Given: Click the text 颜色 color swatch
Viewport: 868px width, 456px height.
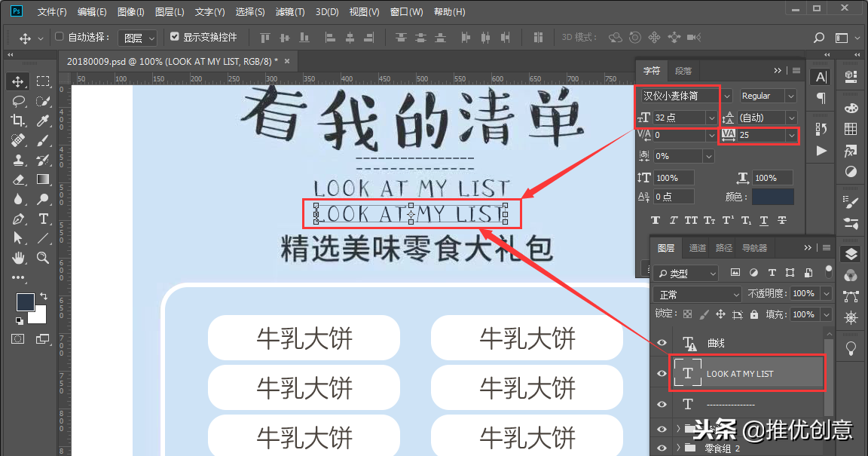Looking at the screenshot, I should click(773, 197).
